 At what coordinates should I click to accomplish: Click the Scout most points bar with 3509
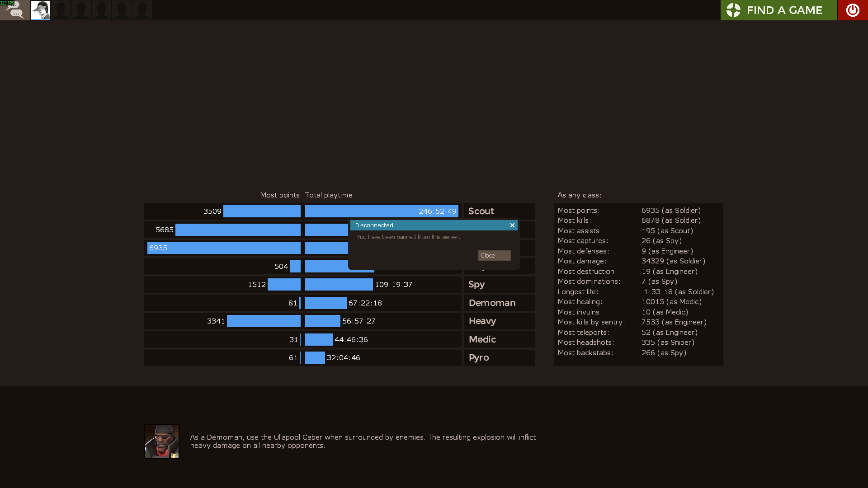262,211
